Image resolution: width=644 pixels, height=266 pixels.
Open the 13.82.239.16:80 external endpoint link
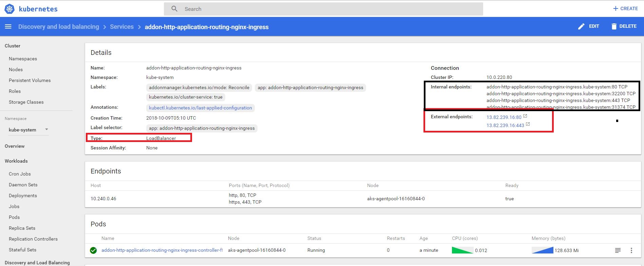click(504, 117)
